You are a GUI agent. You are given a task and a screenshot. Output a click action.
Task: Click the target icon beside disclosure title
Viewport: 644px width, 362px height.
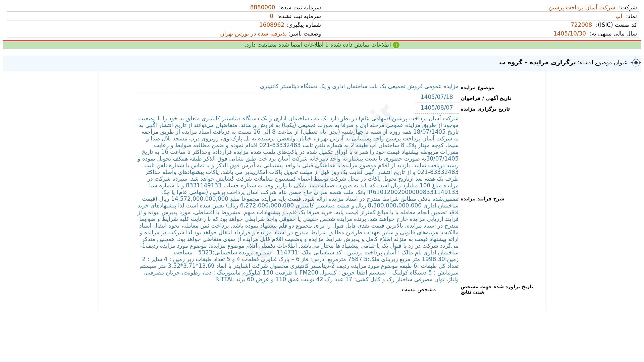click(636, 63)
